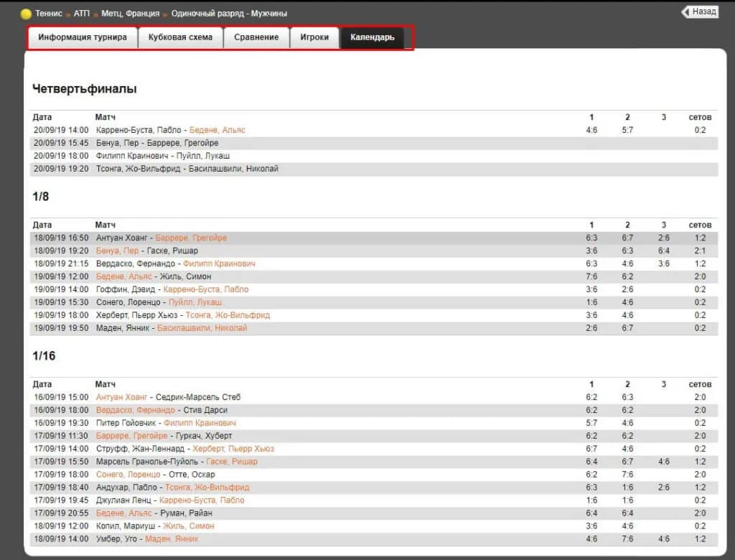Click the yellow tennis ball icon

point(27,14)
